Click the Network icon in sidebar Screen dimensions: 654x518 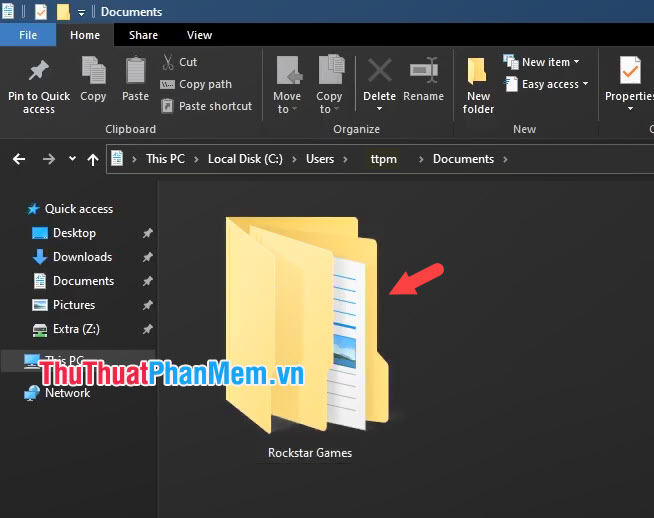32,393
